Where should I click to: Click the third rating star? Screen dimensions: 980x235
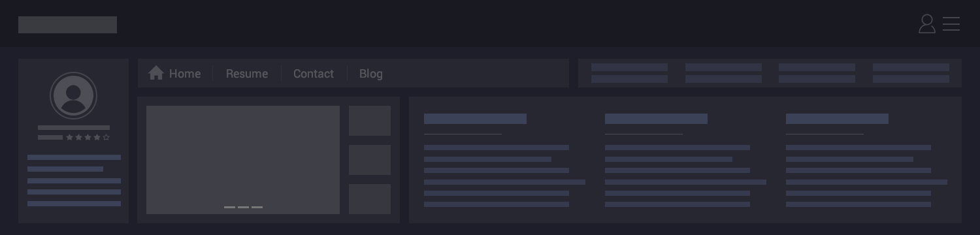pos(88,138)
